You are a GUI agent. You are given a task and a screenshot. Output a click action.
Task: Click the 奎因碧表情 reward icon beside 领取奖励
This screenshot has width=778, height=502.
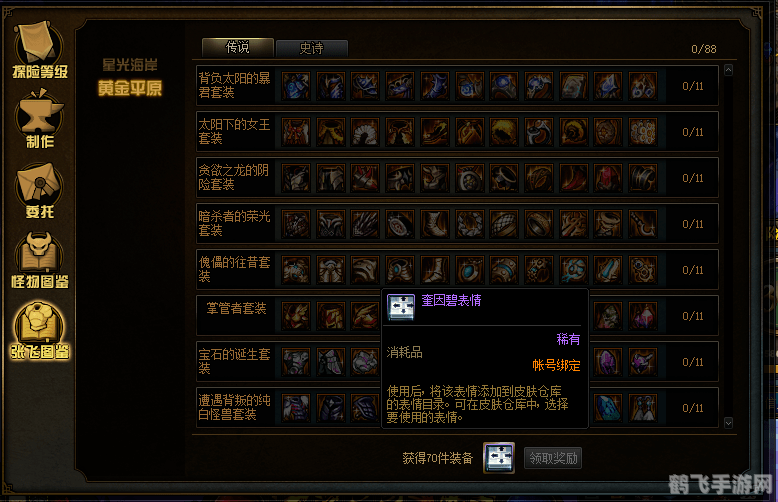tap(499, 458)
